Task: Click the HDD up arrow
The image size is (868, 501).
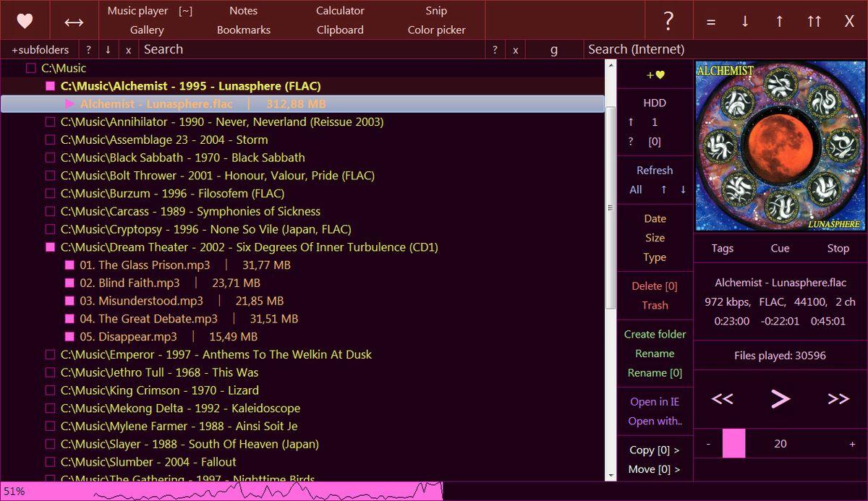Action: click(x=631, y=122)
